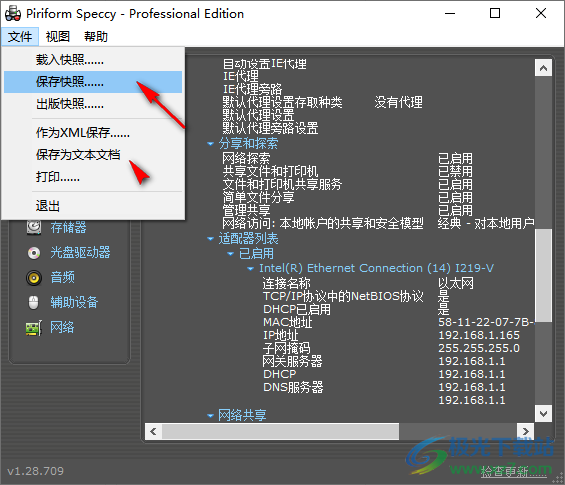Click the DHCP已启用 row label

click(297, 309)
